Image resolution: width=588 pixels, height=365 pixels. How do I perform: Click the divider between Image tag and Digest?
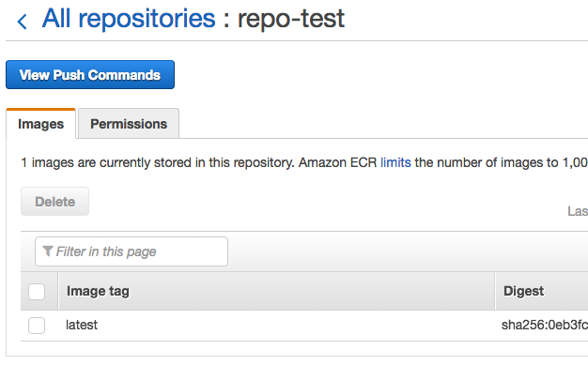coord(495,291)
